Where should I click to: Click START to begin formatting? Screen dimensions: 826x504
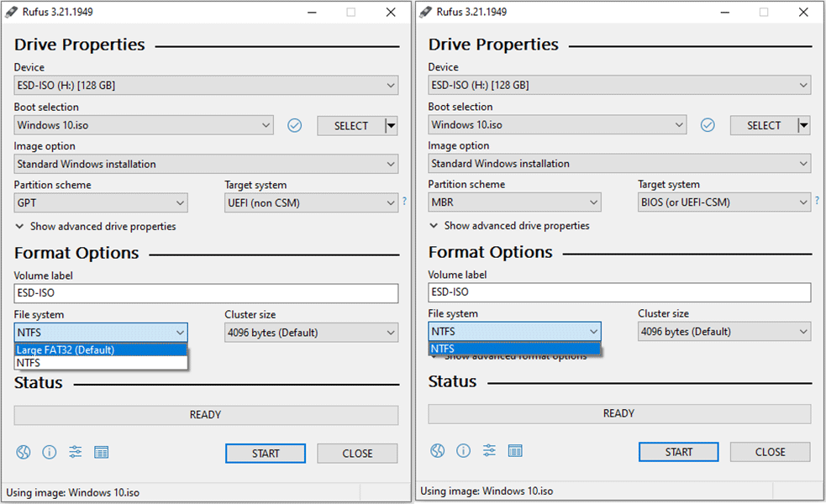(x=265, y=453)
